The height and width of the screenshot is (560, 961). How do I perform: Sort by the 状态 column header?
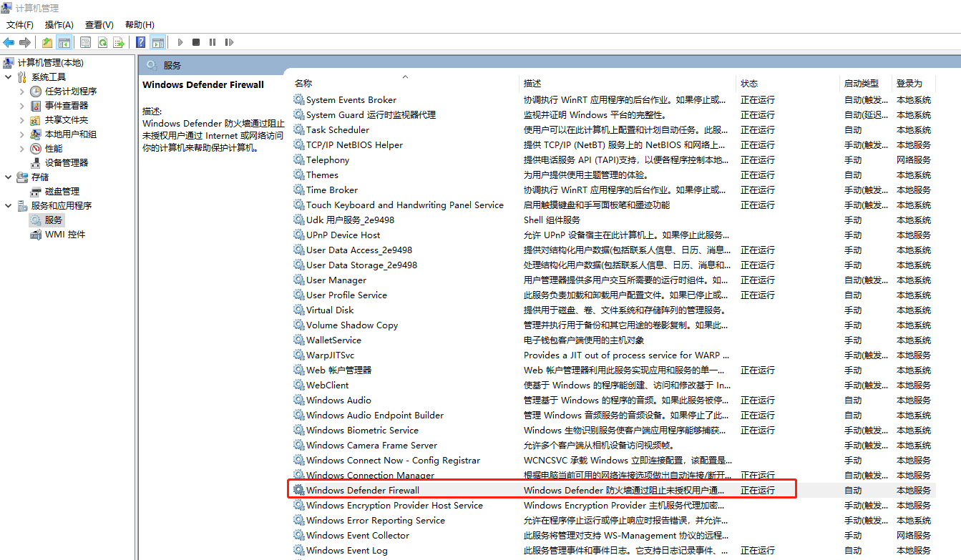(789, 84)
